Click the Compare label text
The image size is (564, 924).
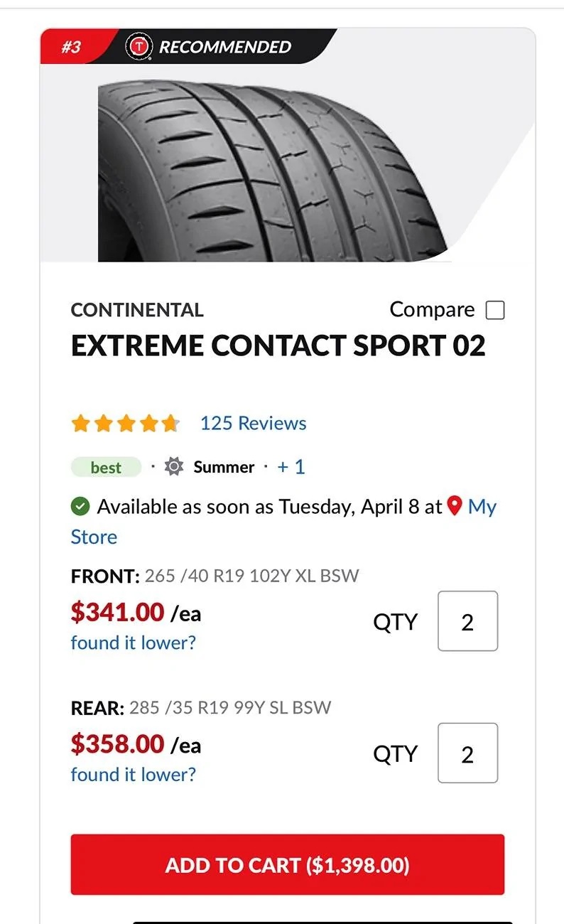[x=432, y=310]
